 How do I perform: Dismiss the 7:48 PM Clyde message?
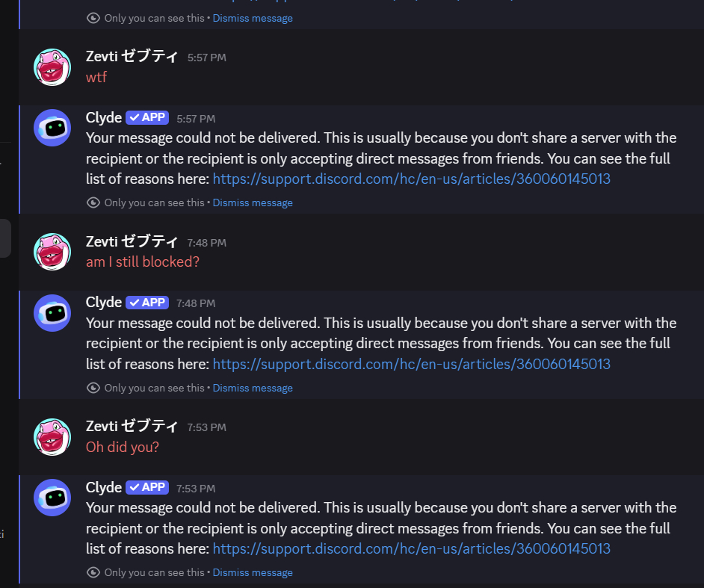coord(253,388)
